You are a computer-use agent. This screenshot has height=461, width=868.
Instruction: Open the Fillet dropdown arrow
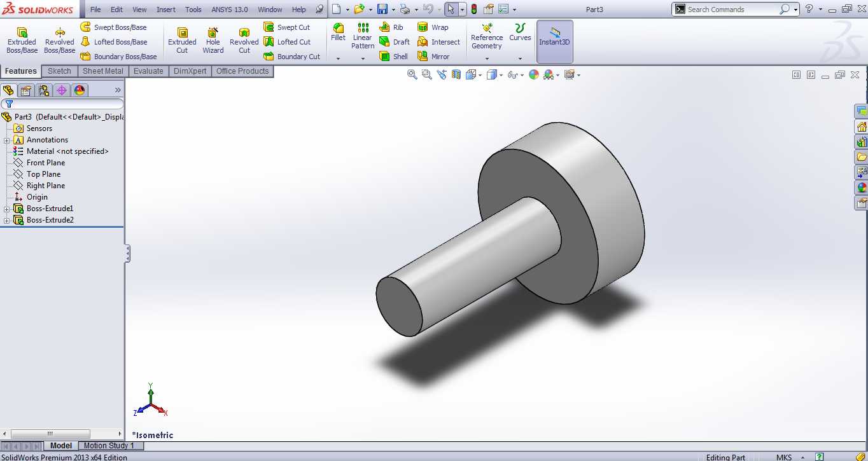click(338, 58)
